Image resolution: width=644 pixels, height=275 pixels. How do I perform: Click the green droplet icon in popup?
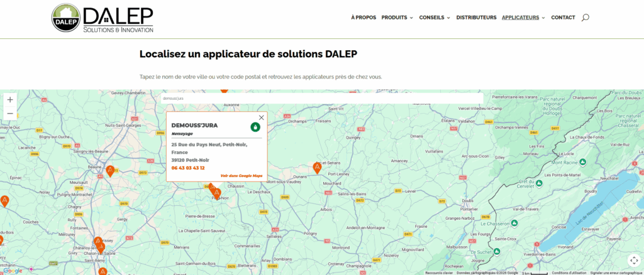tap(255, 127)
